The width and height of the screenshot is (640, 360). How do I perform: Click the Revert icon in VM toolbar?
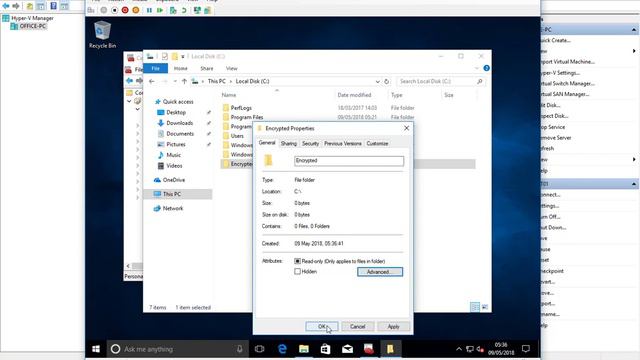tap(184, 10)
